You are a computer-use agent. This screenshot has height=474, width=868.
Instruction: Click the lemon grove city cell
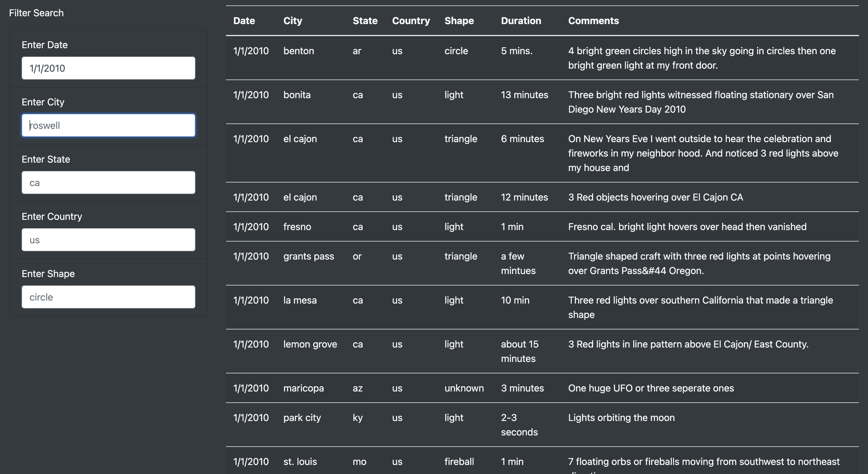click(x=310, y=344)
